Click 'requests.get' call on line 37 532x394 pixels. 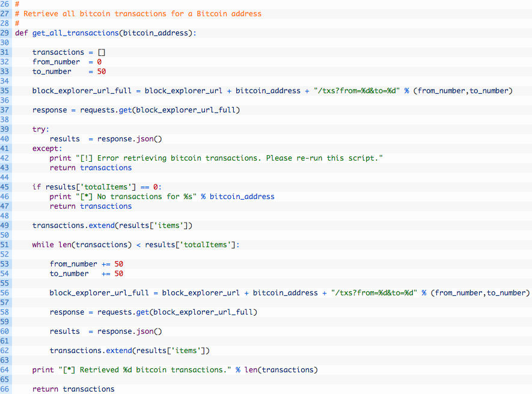pos(106,110)
